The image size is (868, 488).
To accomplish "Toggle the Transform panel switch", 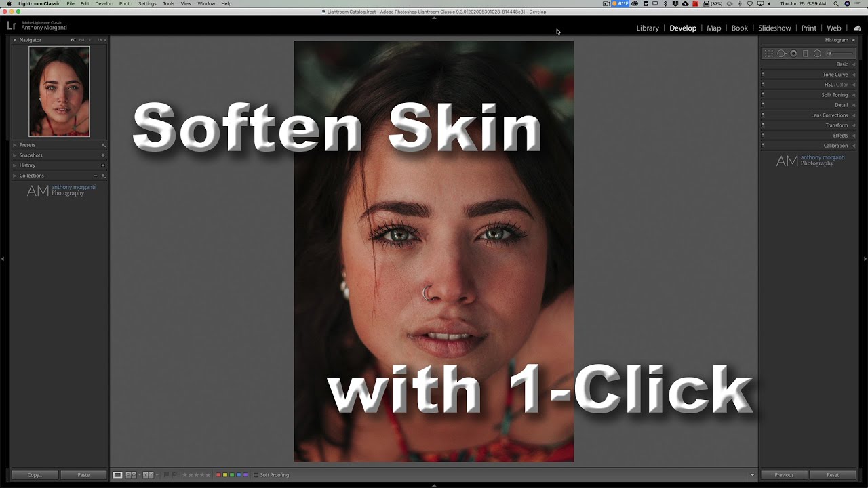I will click(x=763, y=125).
